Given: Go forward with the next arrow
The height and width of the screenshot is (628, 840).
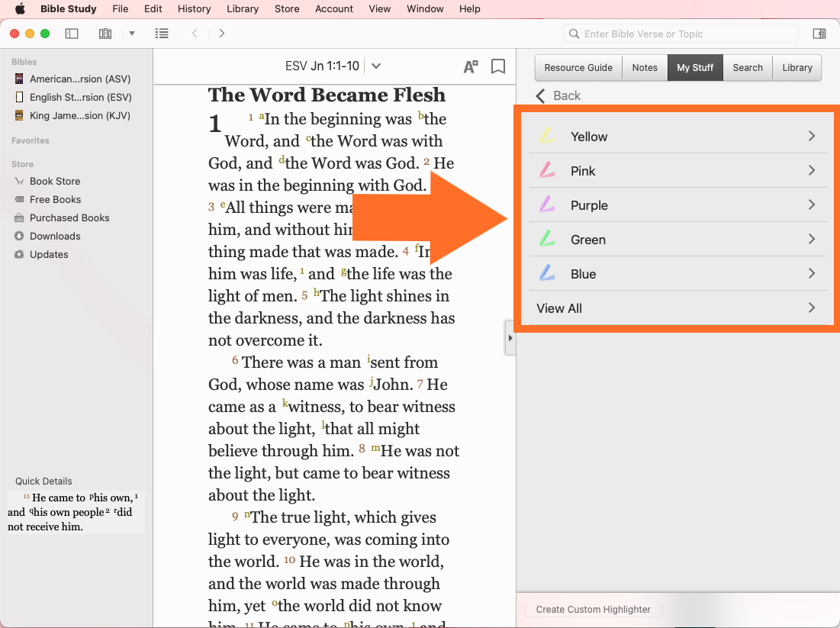Looking at the screenshot, I should tap(222, 34).
